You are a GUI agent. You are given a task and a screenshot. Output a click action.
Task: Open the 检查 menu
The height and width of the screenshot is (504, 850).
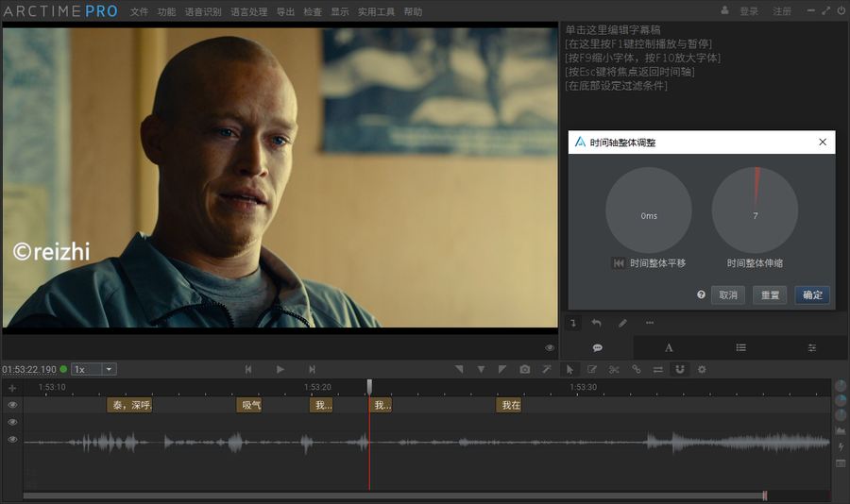click(x=313, y=11)
